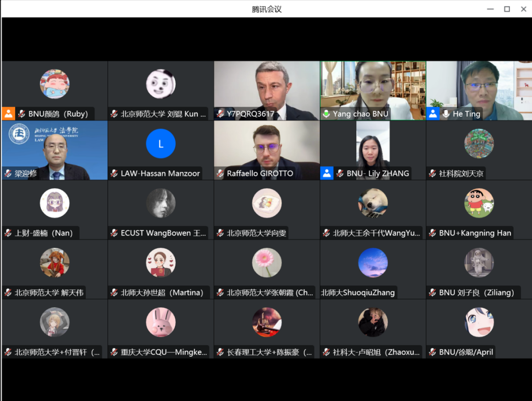This screenshot has height=401, width=532.
Task: Click the green microphone icon of Yang chao BNU
Action: [326, 114]
